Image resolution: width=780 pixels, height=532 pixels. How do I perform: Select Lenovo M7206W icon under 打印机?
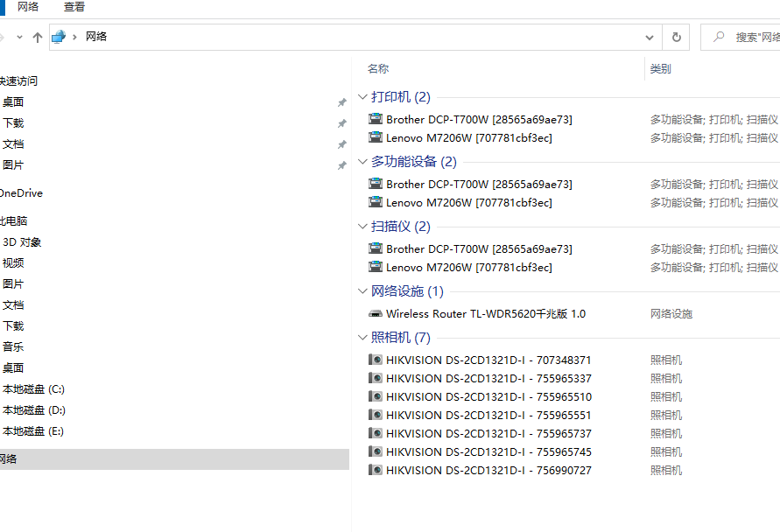pyautogui.click(x=376, y=137)
